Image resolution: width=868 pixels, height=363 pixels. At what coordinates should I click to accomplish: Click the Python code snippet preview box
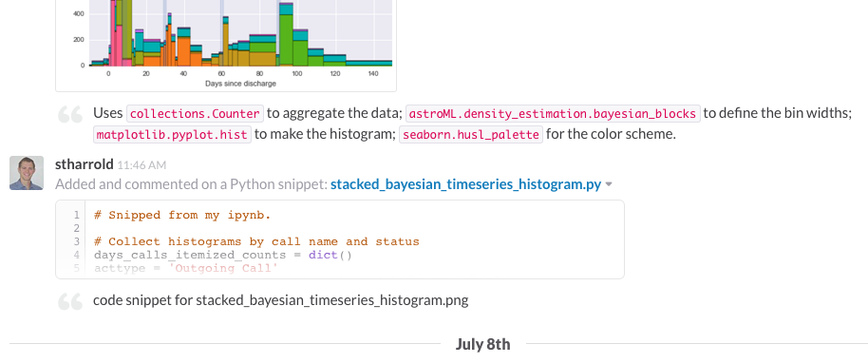point(340,239)
